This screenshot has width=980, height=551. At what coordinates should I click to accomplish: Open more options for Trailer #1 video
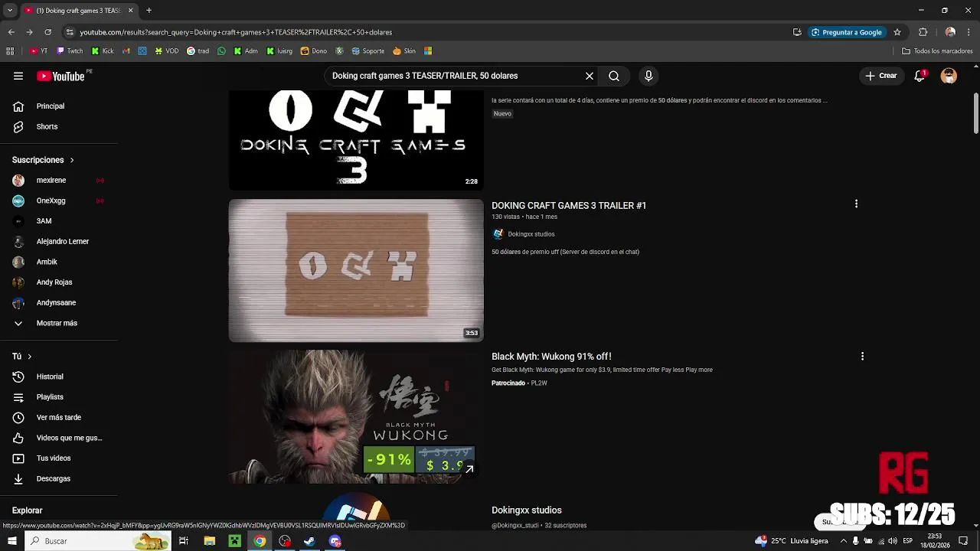[856, 204]
